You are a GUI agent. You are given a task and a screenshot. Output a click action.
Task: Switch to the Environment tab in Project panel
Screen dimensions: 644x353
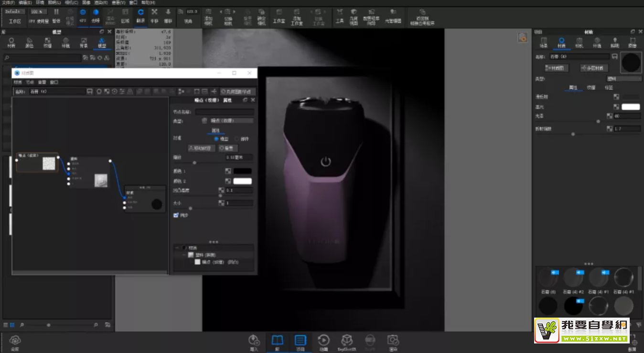[x=597, y=43]
